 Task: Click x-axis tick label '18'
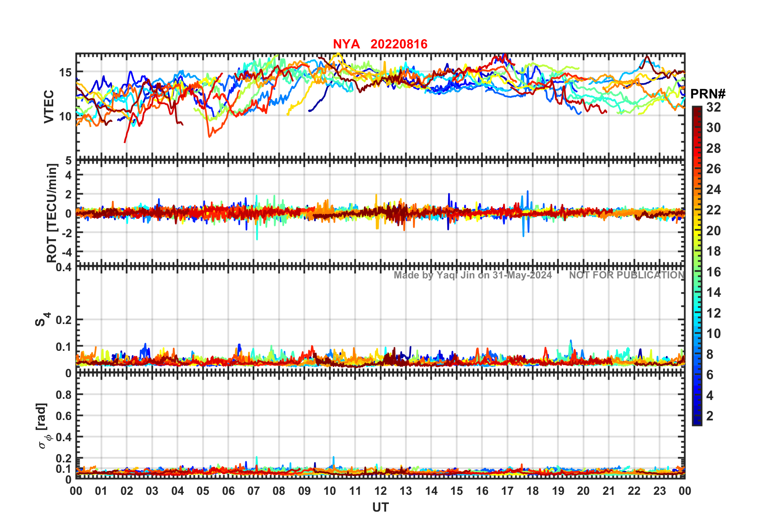coord(533,491)
